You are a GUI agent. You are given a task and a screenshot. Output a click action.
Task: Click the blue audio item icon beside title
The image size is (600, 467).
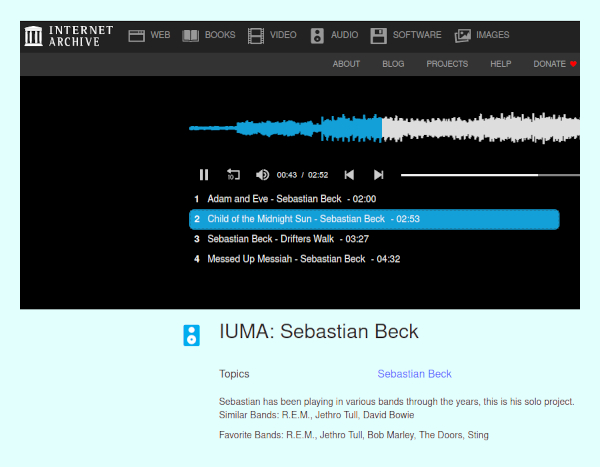(191, 335)
